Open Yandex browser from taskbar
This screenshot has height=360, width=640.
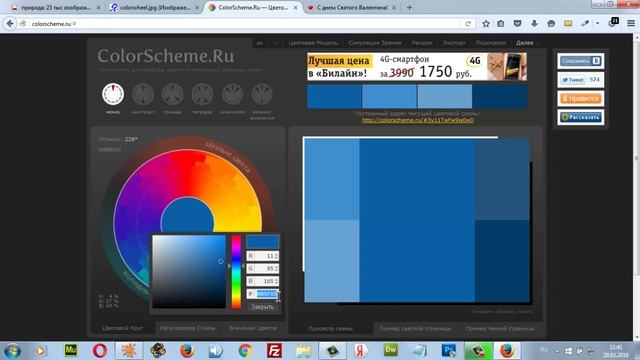pos(361,351)
